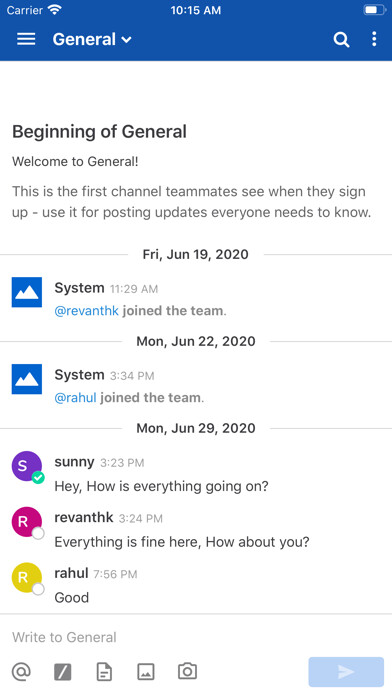Tap the send message button
The height and width of the screenshot is (696, 392).
tap(346, 672)
